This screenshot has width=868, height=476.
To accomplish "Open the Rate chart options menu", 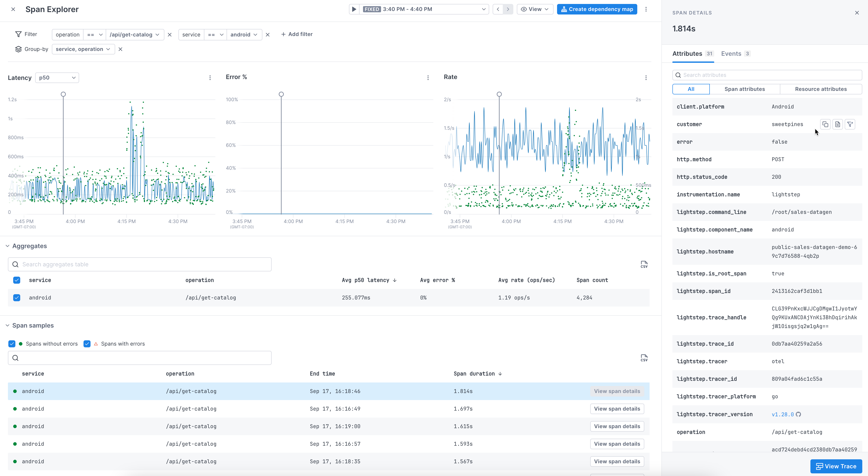I will [x=646, y=78].
